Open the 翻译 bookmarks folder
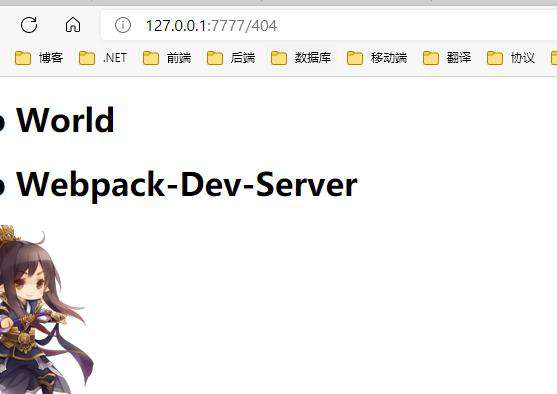 tap(447, 58)
